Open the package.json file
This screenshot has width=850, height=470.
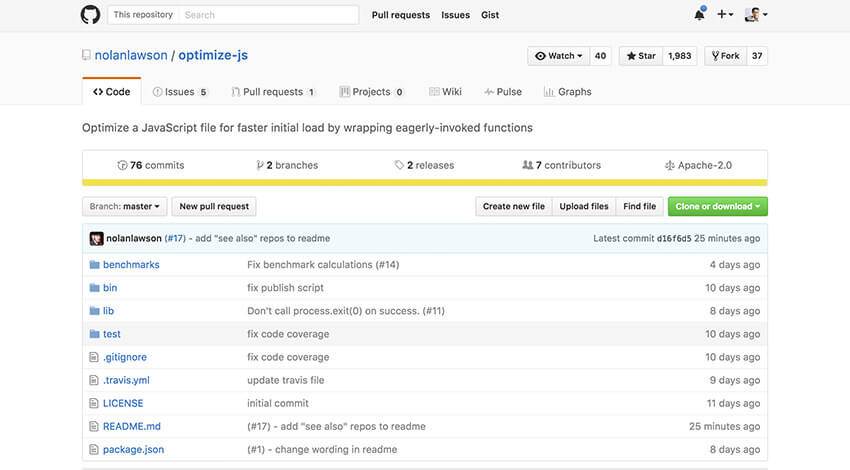[x=133, y=449]
